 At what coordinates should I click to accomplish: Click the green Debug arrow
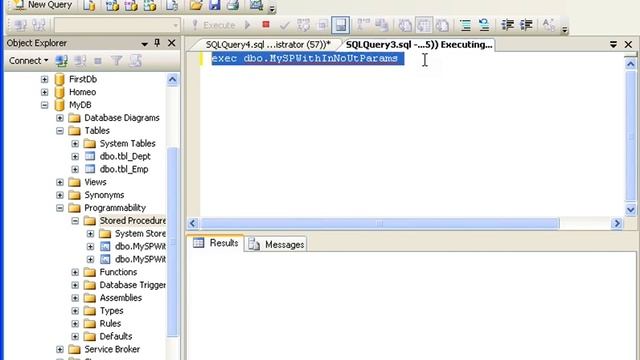click(247, 25)
